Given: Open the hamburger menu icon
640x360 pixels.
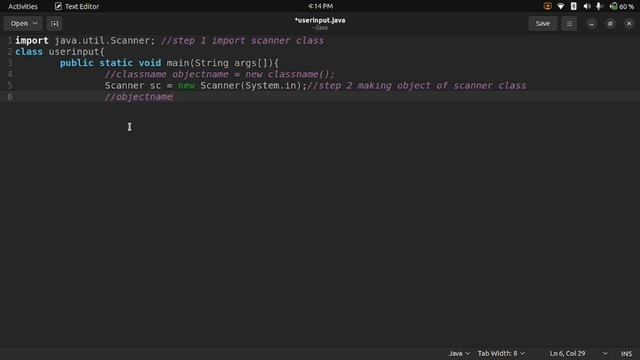Looking at the screenshot, I should 569,24.
